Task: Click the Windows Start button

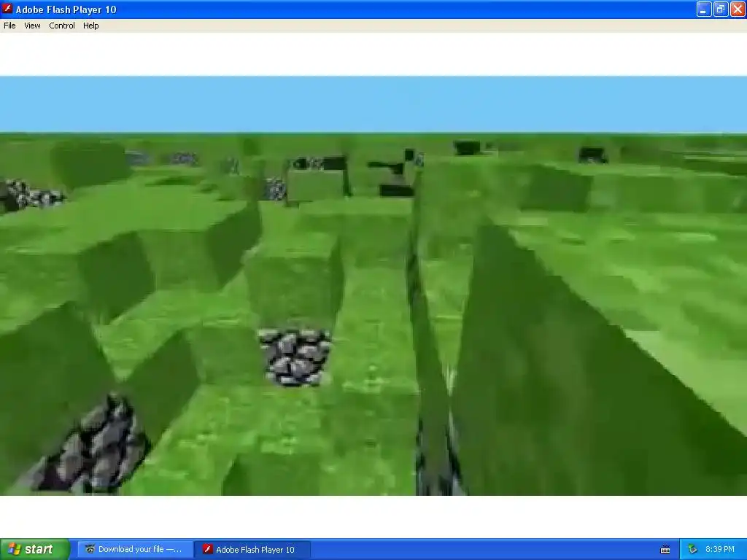Action: [35, 549]
